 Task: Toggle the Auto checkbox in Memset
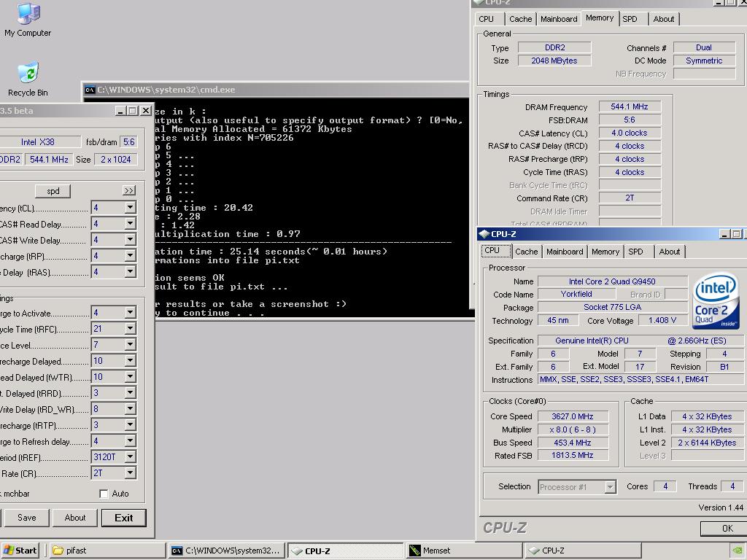(x=104, y=494)
